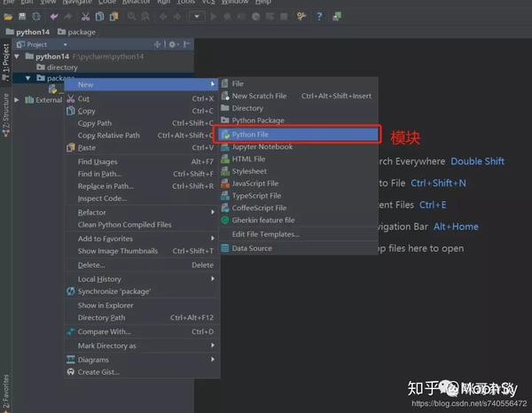532x413 pixels.
Task: Select Replace in Path... menu entry
Action: (141, 186)
